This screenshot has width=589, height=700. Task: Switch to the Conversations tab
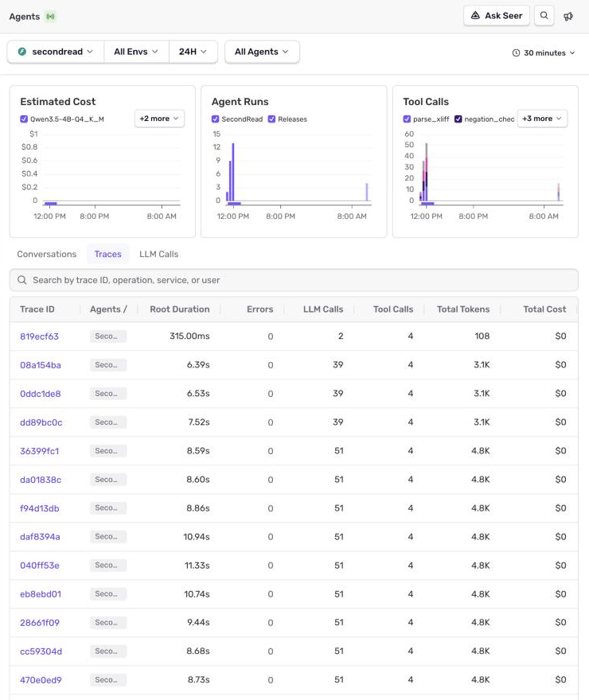(x=47, y=254)
